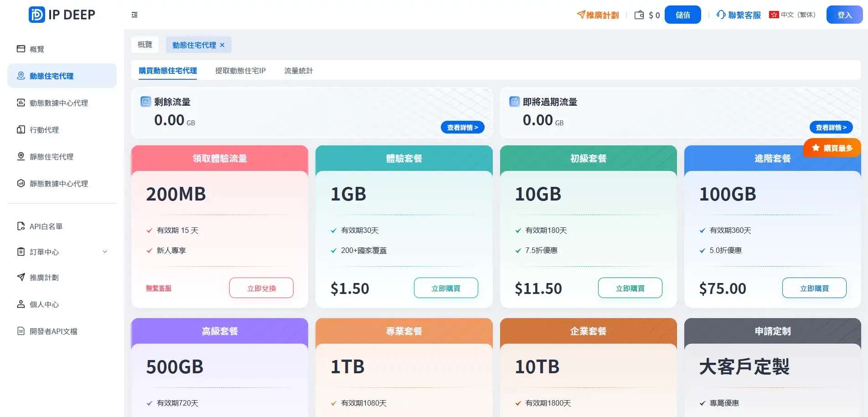
Task: Open 開發者API文檔 document icon
Action: pyautogui.click(x=21, y=331)
